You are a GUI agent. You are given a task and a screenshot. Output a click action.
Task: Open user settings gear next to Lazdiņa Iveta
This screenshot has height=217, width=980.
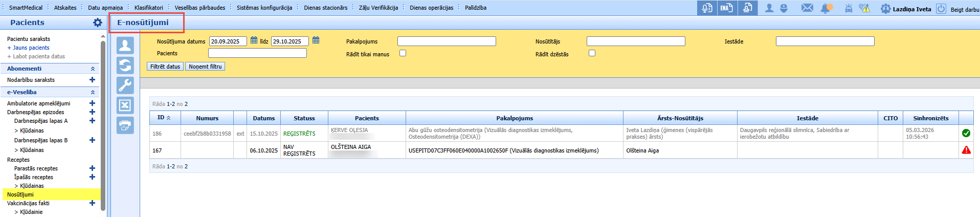pyautogui.click(x=885, y=9)
